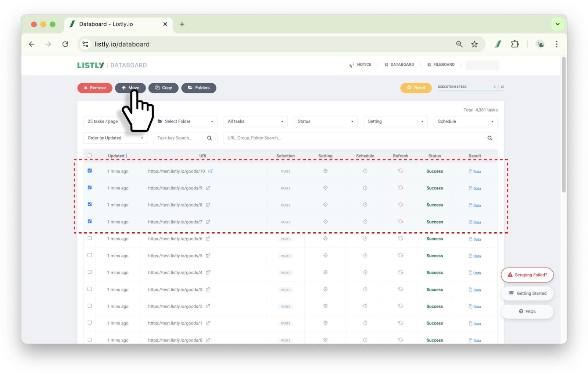Click the URL, Group, Folder Search field
The image size is (588, 374).
(353, 138)
